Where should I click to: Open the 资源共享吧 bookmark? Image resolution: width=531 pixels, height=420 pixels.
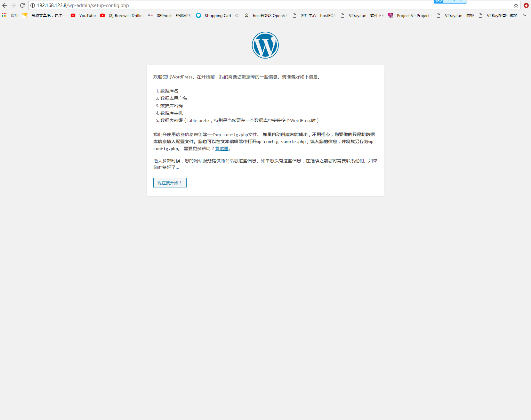pos(44,15)
